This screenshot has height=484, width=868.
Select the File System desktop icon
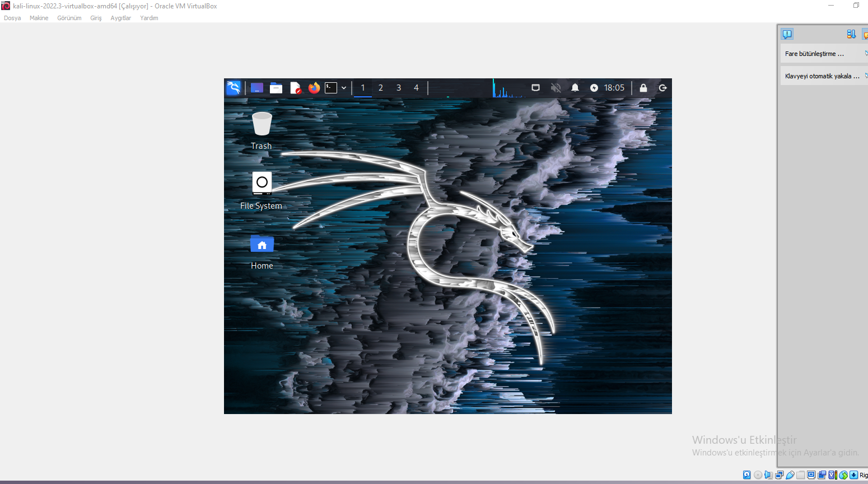tap(262, 191)
